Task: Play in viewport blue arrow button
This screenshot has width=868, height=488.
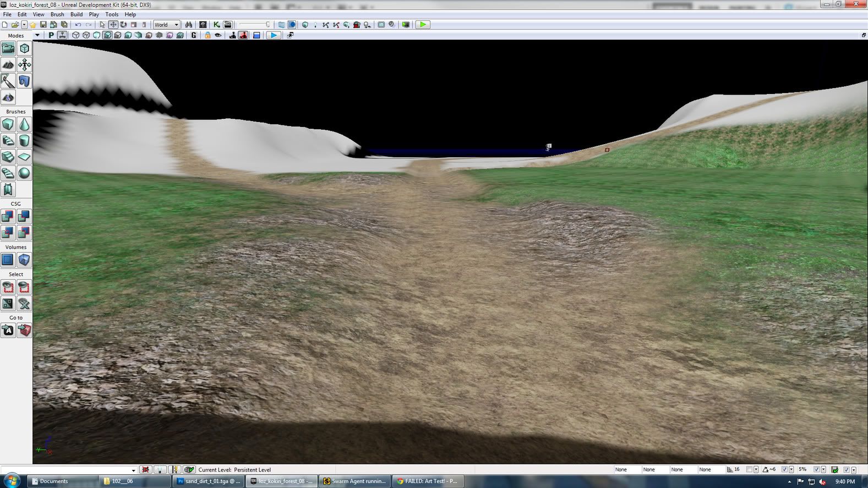Action: pyautogui.click(x=273, y=35)
